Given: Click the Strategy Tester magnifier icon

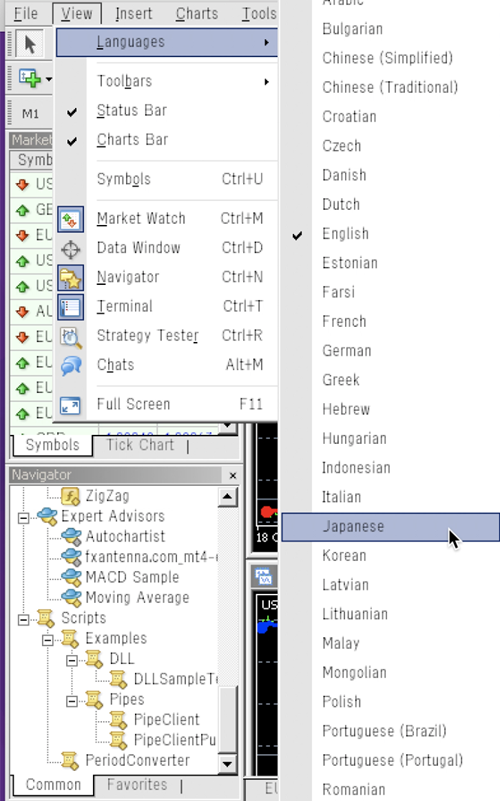Looking at the screenshot, I should click(70, 337).
